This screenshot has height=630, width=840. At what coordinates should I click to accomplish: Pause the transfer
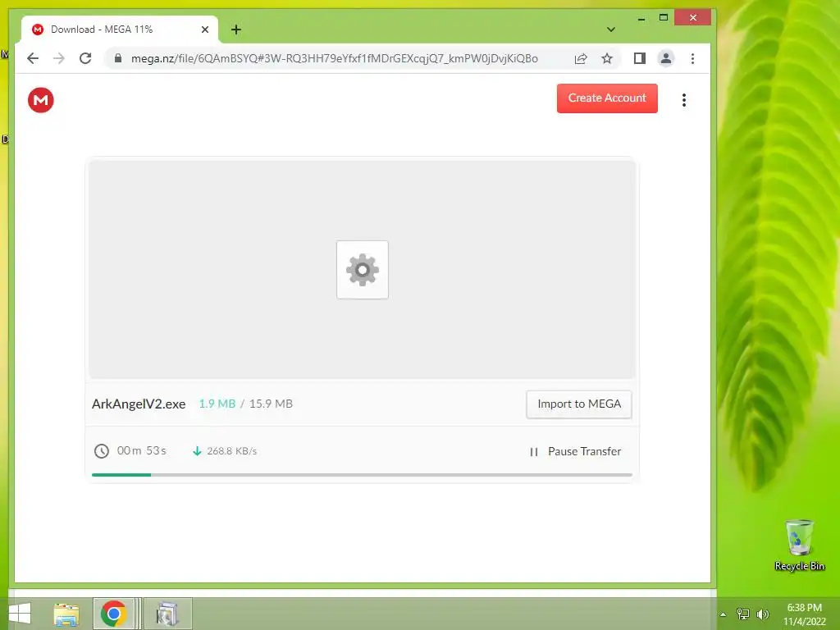pyautogui.click(x=575, y=452)
